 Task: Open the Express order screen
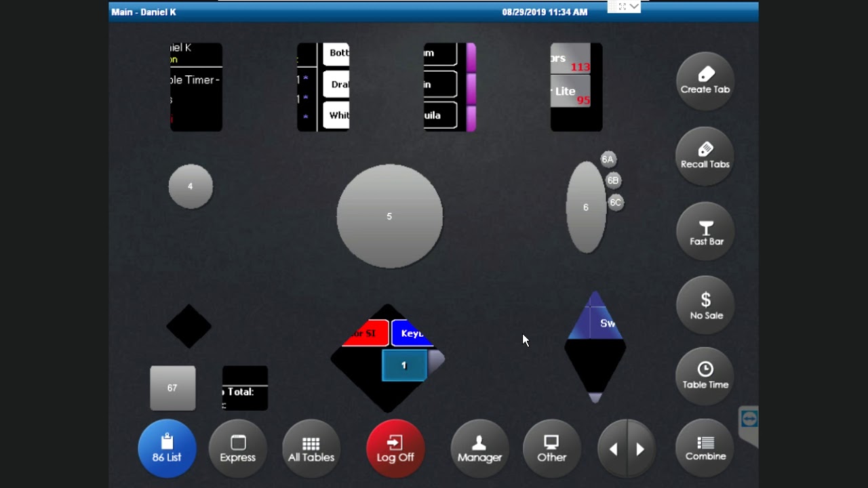[x=237, y=448]
